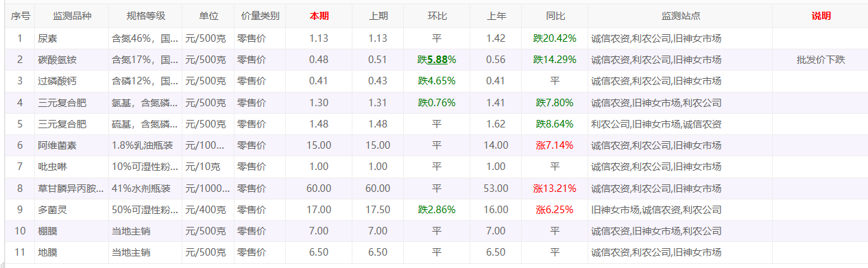Image resolution: width=868 pixels, height=268 pixels.
Task: Click the 监测站点 column header
Action: click(680, 16)
